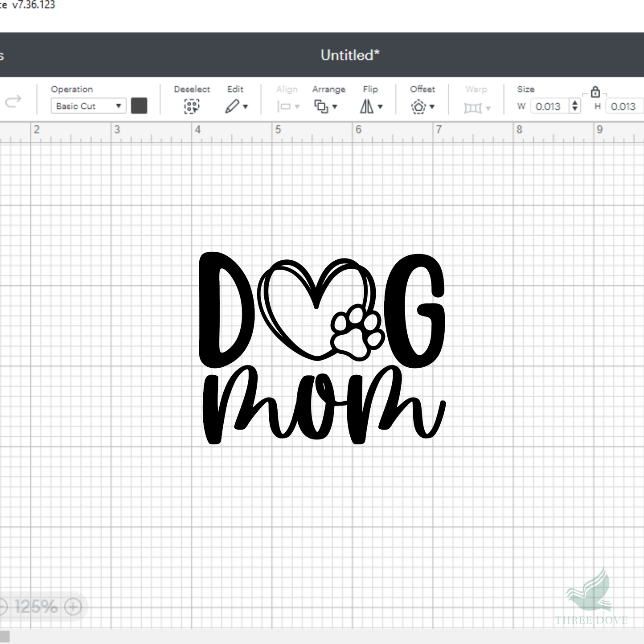Expand the Warp dropdown arrow
This screenshot has height=644, width=644.
click(488, 108)
